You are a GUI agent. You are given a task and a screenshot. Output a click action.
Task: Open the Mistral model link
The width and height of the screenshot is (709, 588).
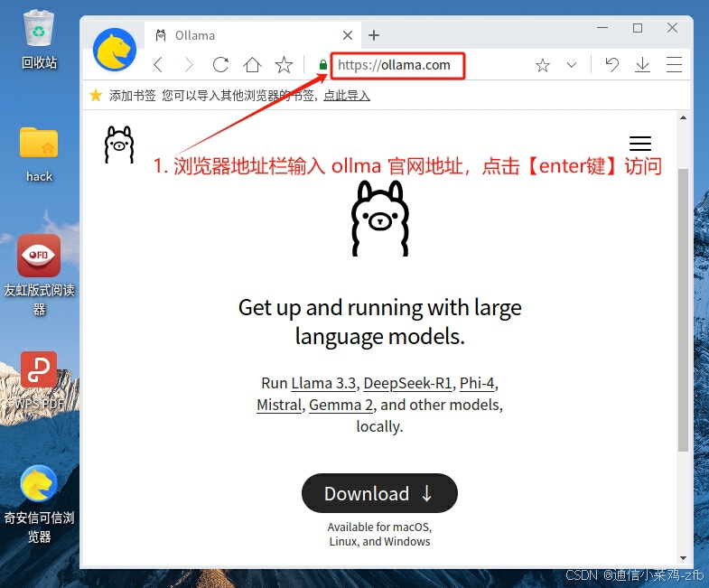pyautogui.click(x=279, y=405)
